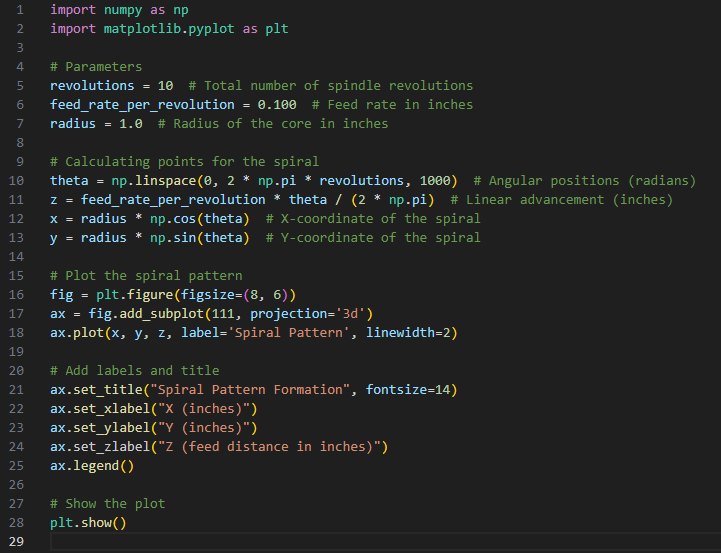Click 'ax.plot' on line 18
Viewport: 721px width, 553px height.
pyautogui.click(x=77, y=333)
